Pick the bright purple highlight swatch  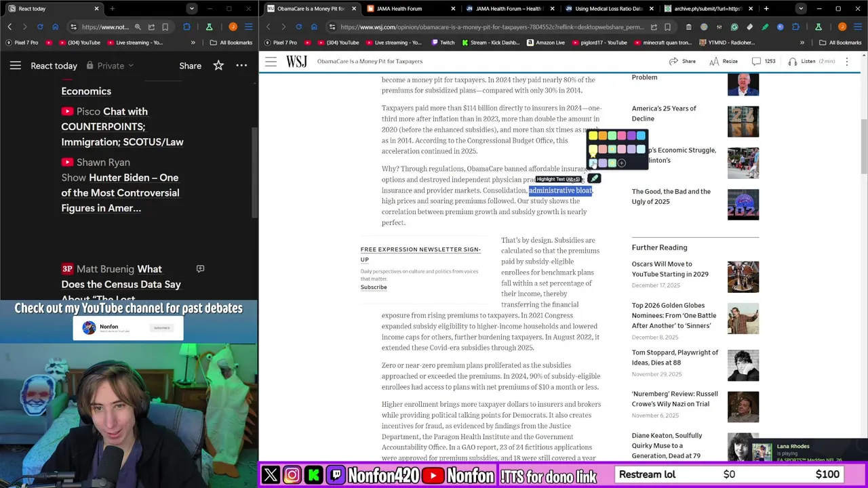[x=631, y=136]
